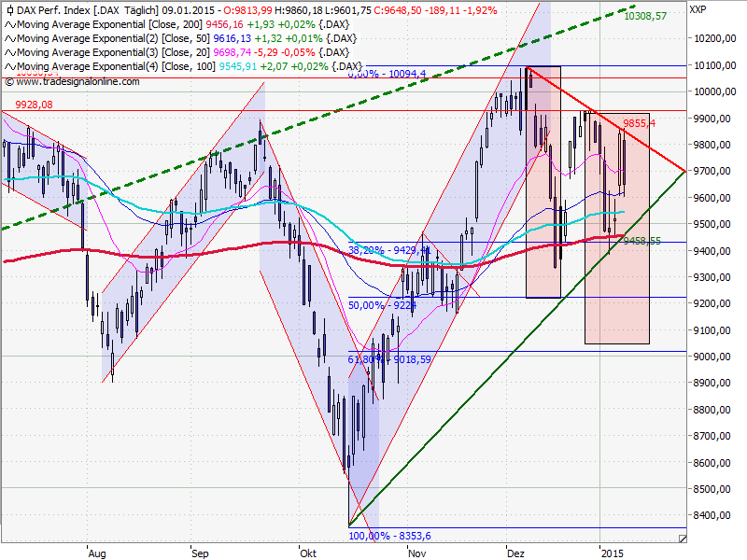747x560 pixels.
Task: Select the Dez label on the time axis
Action: pyautogui.click(x=517, y=553)
